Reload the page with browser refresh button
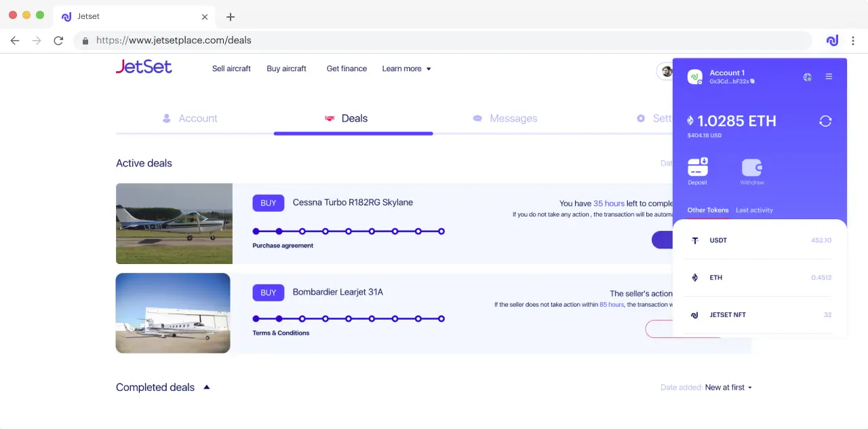Image resolution: width=868 pixels, height=429 pixels. [58, 41]
